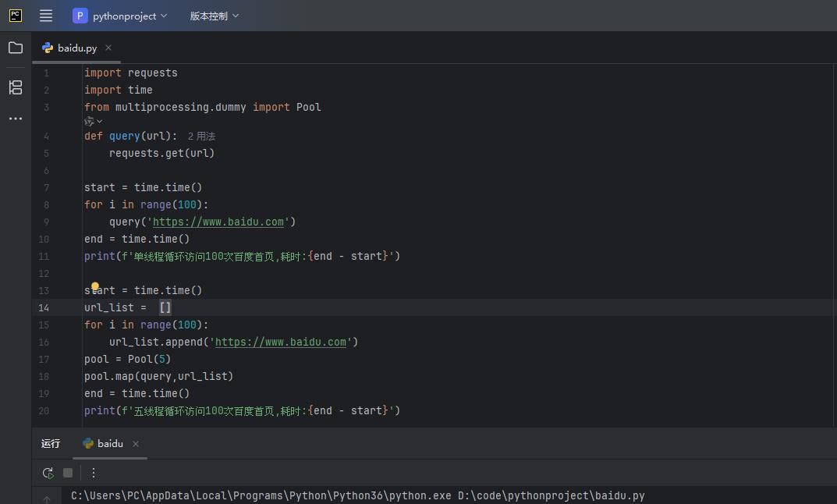Viewport: 837px width, 504px height.
Task: Stop the running process
Action: [68, 473]
